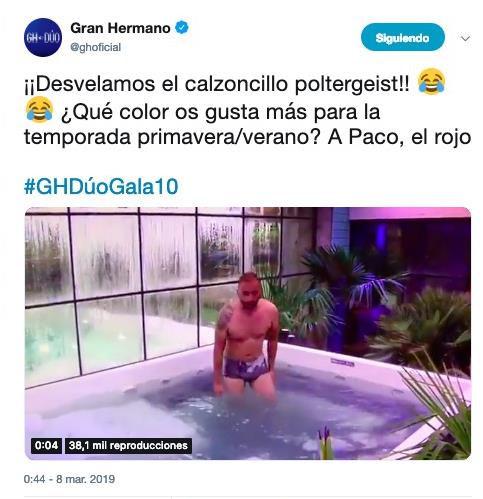
Task: Expand the tweet options chevron
Action: pos(465,38)
